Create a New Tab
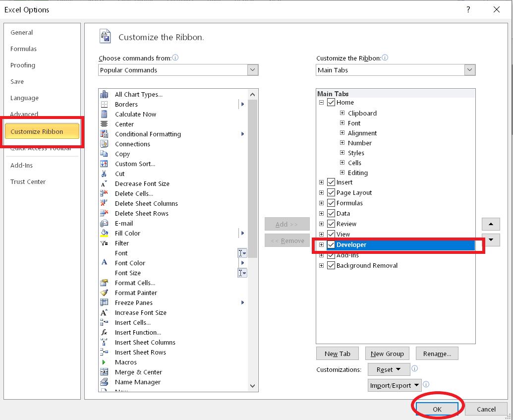The image size is (513, 420). (337, 353)
